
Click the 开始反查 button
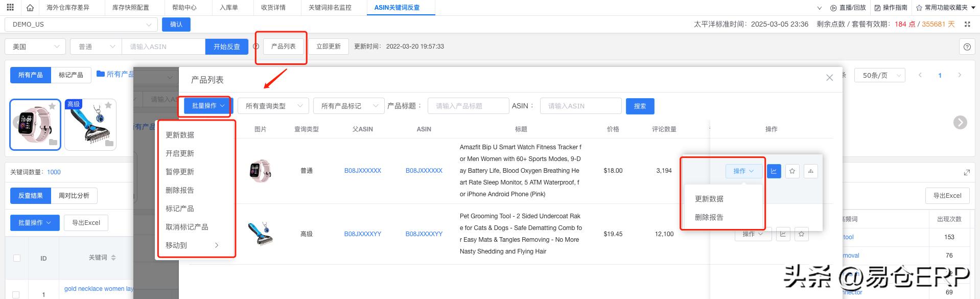click(x=227, y=47)
